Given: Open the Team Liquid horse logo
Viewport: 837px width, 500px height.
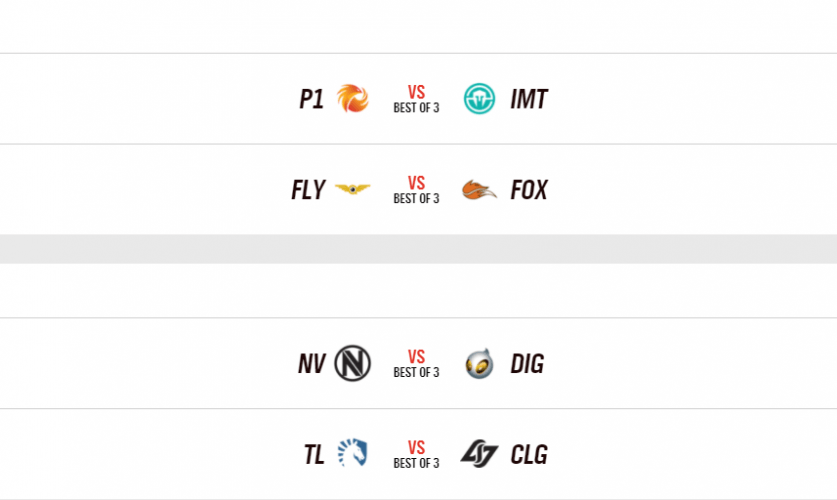Looking at the screenshot, I should click(x=352, y=454).
